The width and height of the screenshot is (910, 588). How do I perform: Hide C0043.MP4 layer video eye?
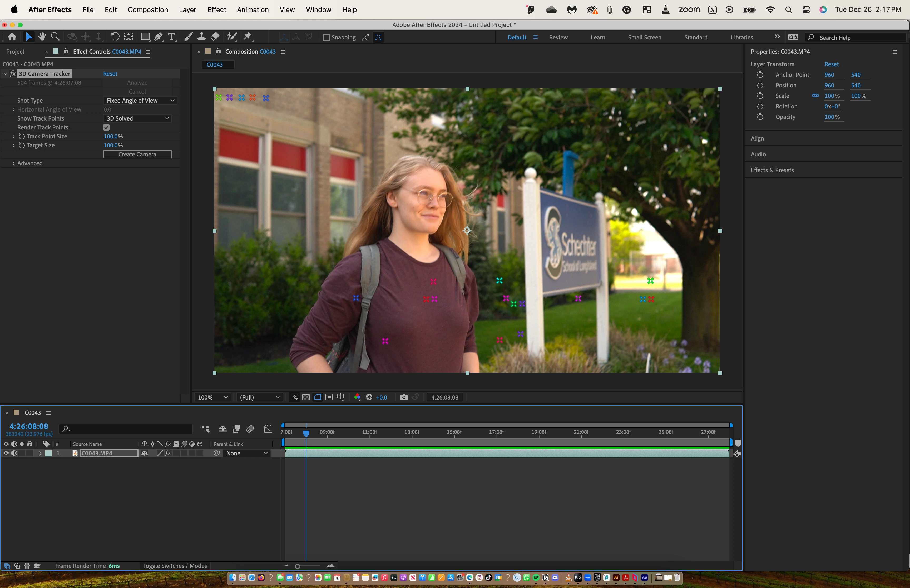pos(6,453)
